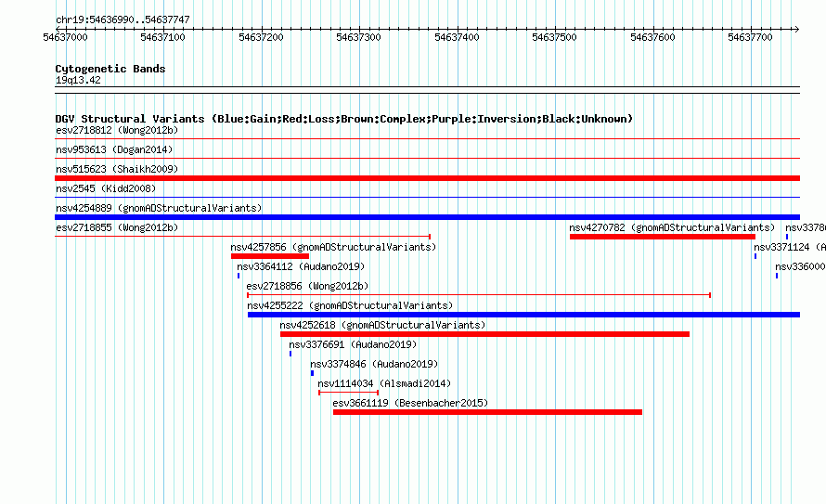Click the nsv4252618 (gnomADStructuralVariants) label
Screen dimensions: 826x504
(x=382, y=325)
